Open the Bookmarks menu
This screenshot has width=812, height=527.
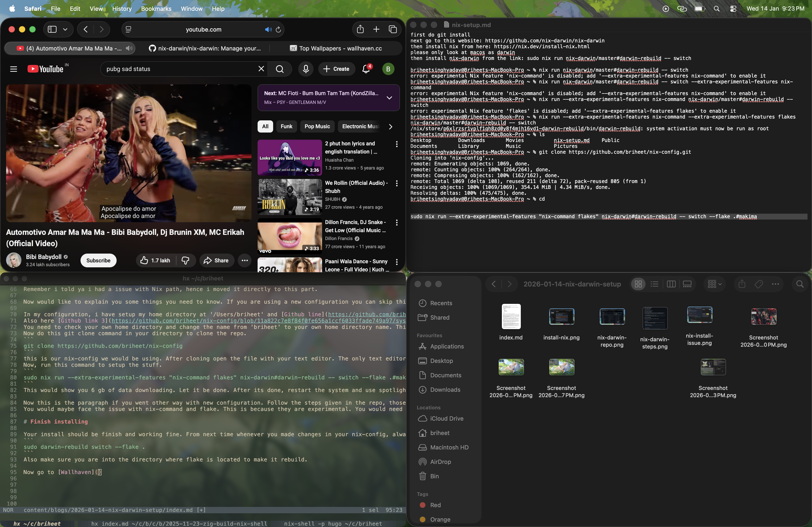156,9
